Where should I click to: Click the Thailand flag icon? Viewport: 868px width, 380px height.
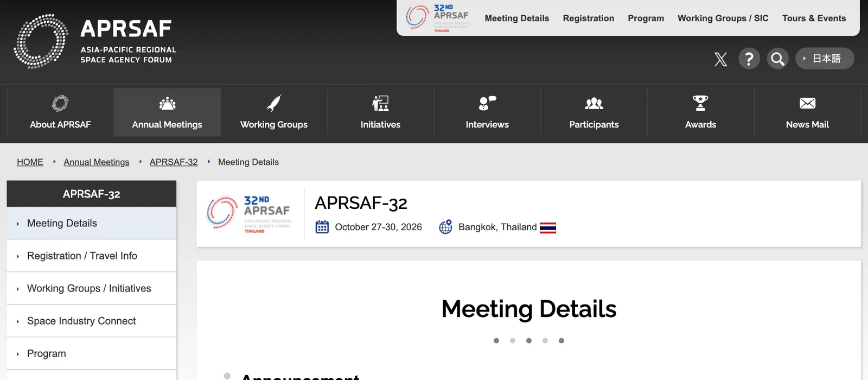[x=548, y=228]
